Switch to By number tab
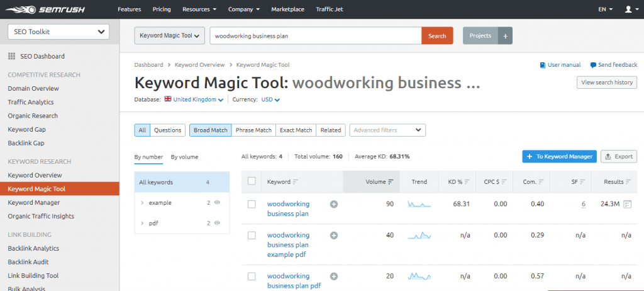644x291 pixels. click(148, 157)
